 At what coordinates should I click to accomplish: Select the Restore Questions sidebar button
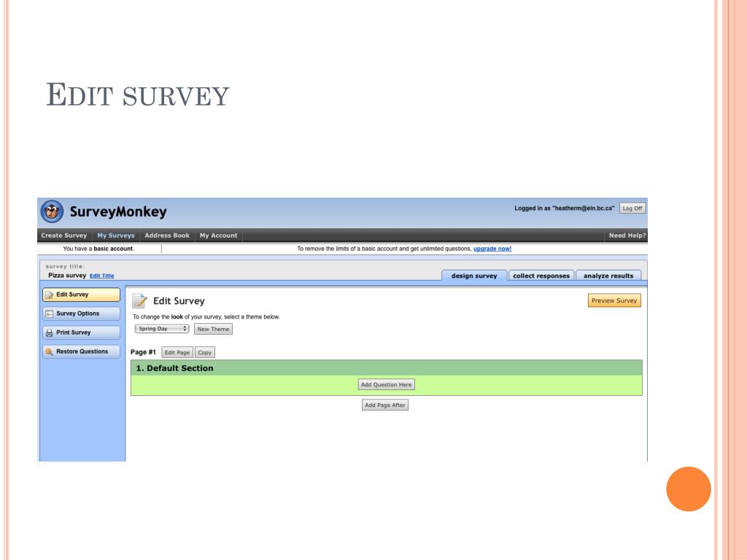tap(82, 352)
